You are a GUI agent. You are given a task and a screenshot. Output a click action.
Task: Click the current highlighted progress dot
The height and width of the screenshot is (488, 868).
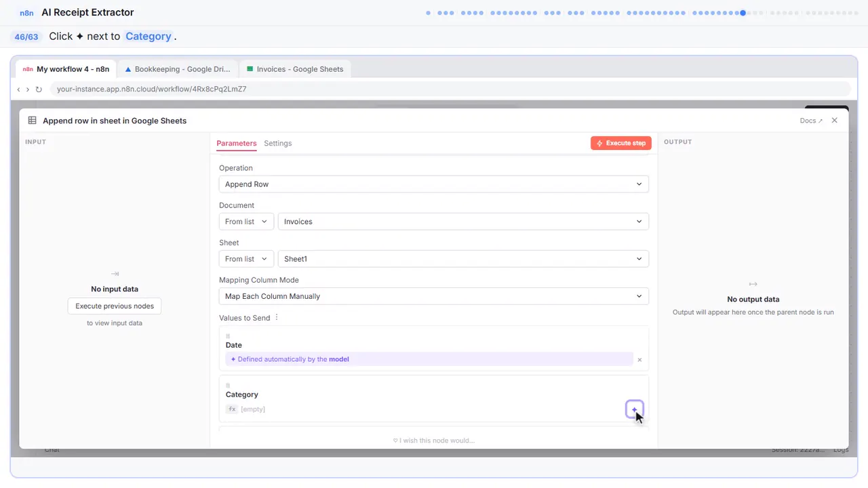pyautogui.click(x=743, y=13)
